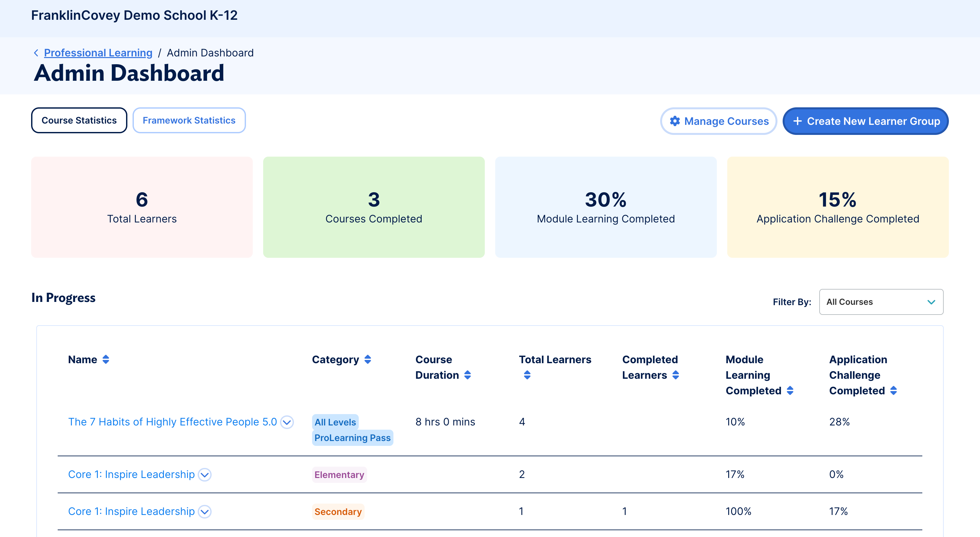
Task: Expand the Secondary Core 1 course row
Action: click(205, 511)
